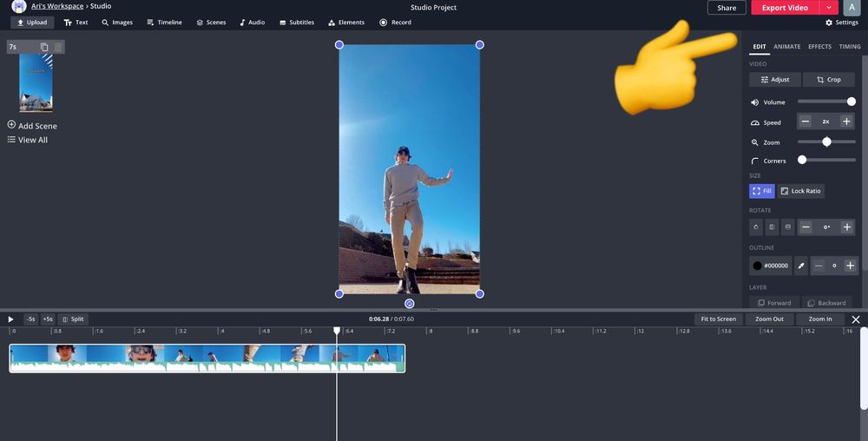The width and height of the screenshot is (868, 441).
Task: Switch to the ANIMATE tab
Action: [786, 47]
